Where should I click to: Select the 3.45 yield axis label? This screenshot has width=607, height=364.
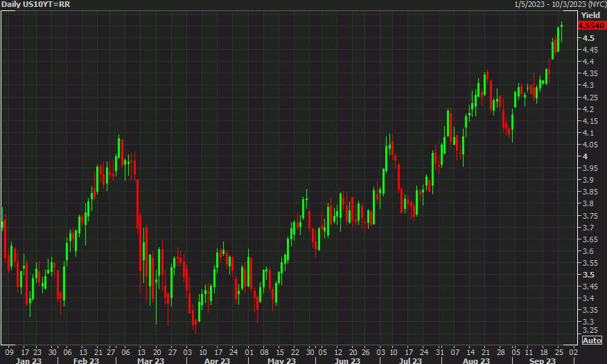click(590, 286)
